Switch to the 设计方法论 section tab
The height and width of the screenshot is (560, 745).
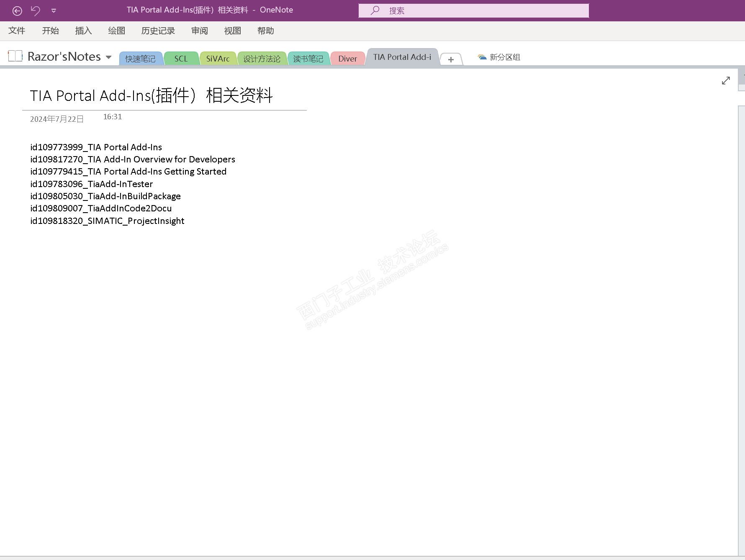click(262, 59)
